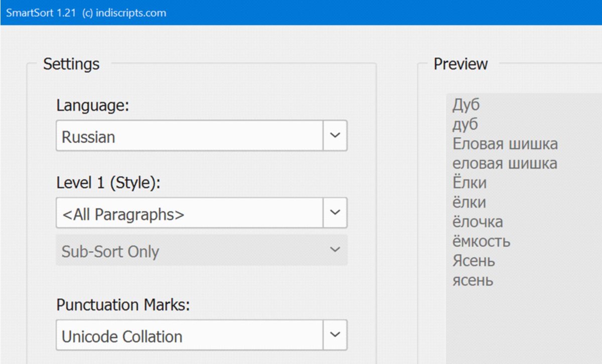Click the Preview section header
This screenshot has width=602, height=364.
pyautogui.click(x=460, y=64)
